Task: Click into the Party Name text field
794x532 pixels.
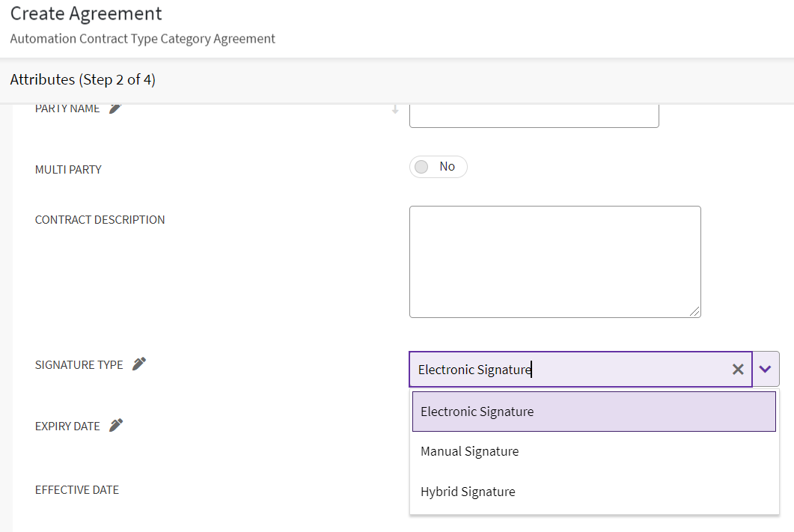Action: 534,115
